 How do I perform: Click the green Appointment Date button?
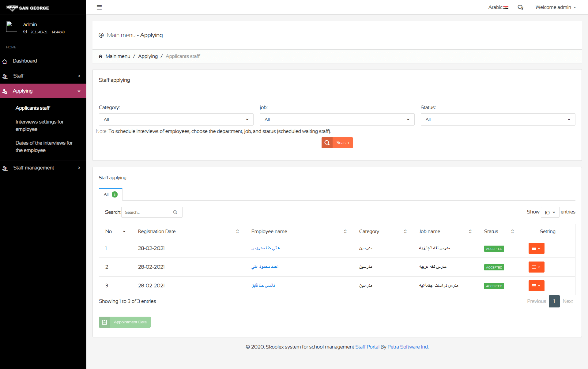coord(125,322)
